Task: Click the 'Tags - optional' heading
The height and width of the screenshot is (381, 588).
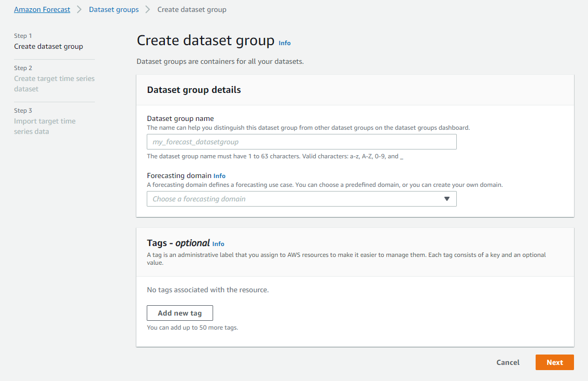Action: [x=178, y=243]
